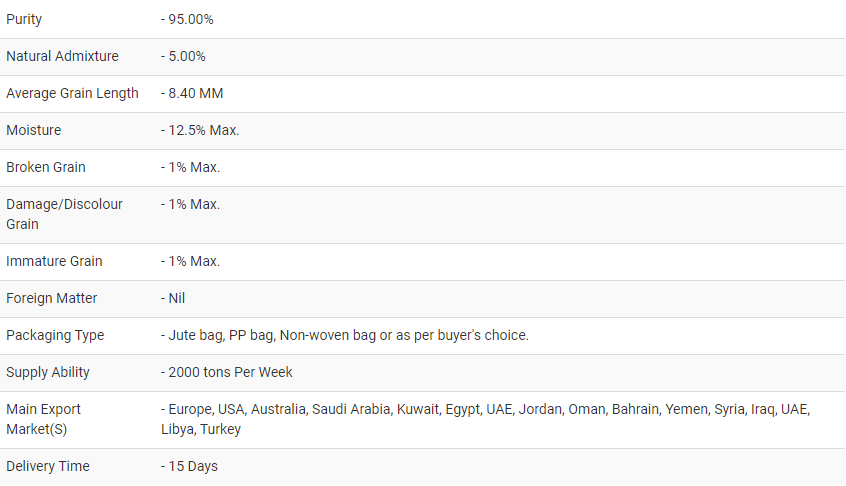This screenshot has height=486, width=846.
Task: Click the Main Export Market(S) label
Action: click(x=44, y=419)
